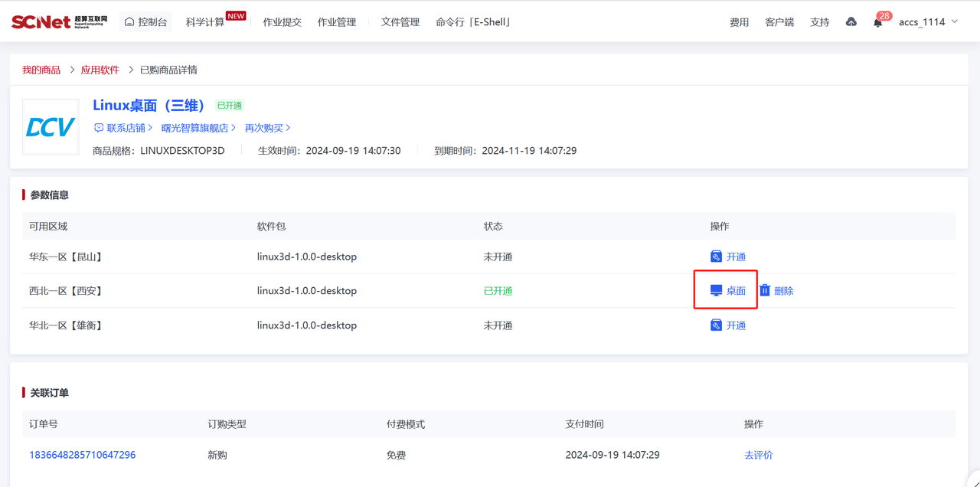Click the desktop monitor icon for 西北一区【西安】
Image resolution: width=980 pixels, height=487 pixels.
pyautogui.click(x=716, y=291)
